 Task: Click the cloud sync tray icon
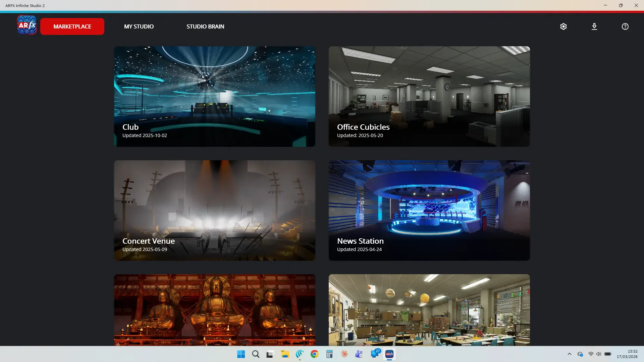(580, 354)
